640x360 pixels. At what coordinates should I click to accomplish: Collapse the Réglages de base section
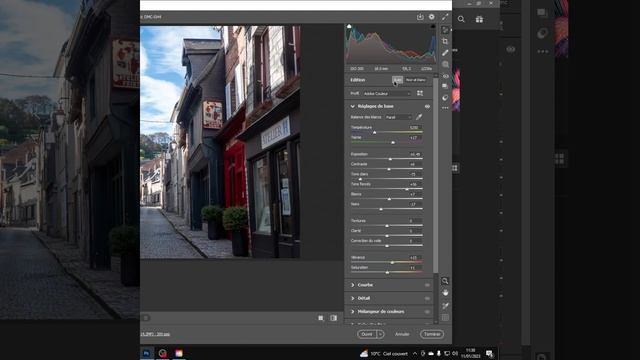pos(353,106)
